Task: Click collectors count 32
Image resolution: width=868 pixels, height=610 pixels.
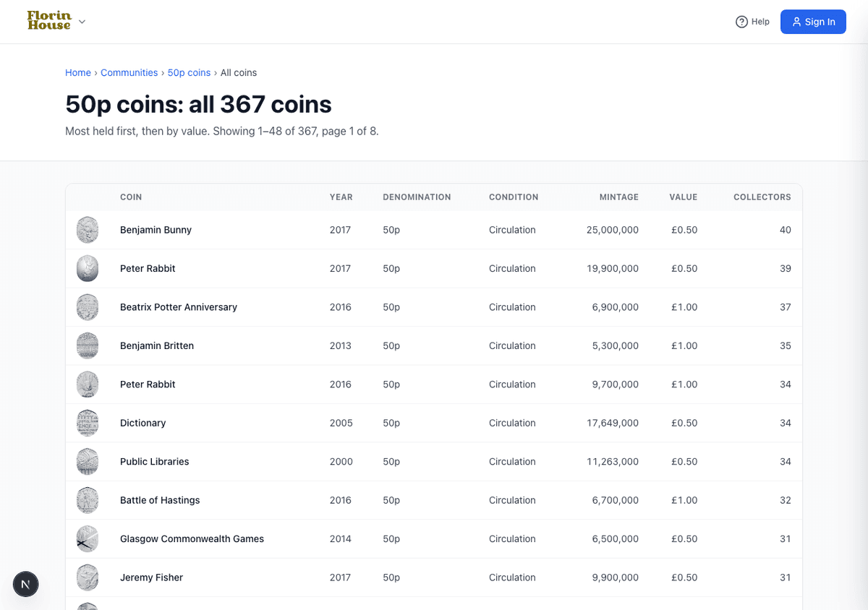Action: point(786,500)
